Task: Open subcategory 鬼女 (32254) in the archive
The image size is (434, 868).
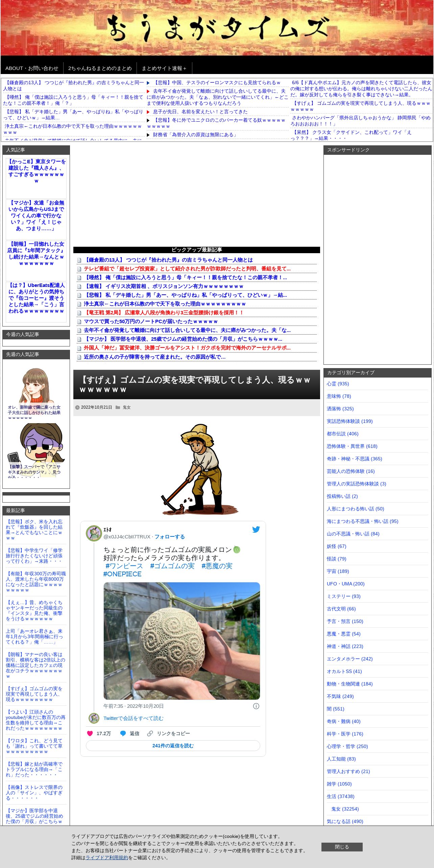Action: click(345, 809)
